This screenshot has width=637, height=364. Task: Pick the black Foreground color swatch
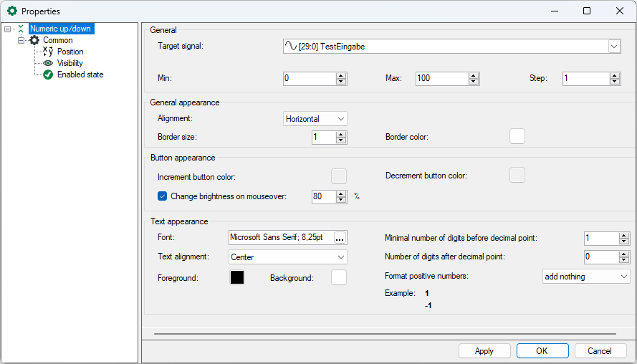click(237, 277)
